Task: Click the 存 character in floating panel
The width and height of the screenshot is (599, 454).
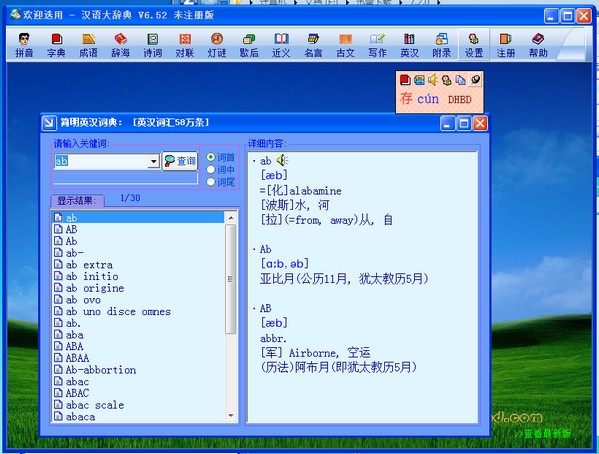Action: pos(406,99)
